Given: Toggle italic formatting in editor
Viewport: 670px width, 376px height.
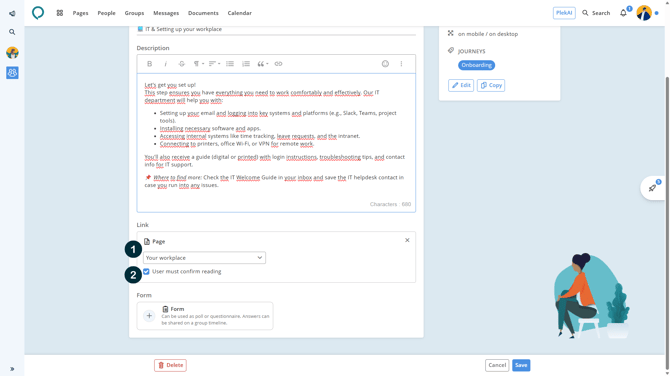Looking at the screenshot, I should [166, 64].
